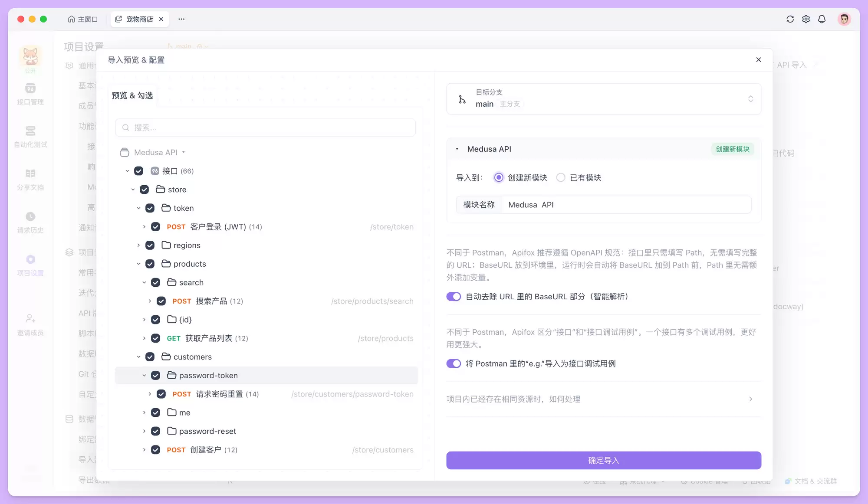The height and width of the screenshot is (504, 868).
Task: Toggle Postman e.g. 导入为接口调试用例 switch
Action: [x=454, y=363]
